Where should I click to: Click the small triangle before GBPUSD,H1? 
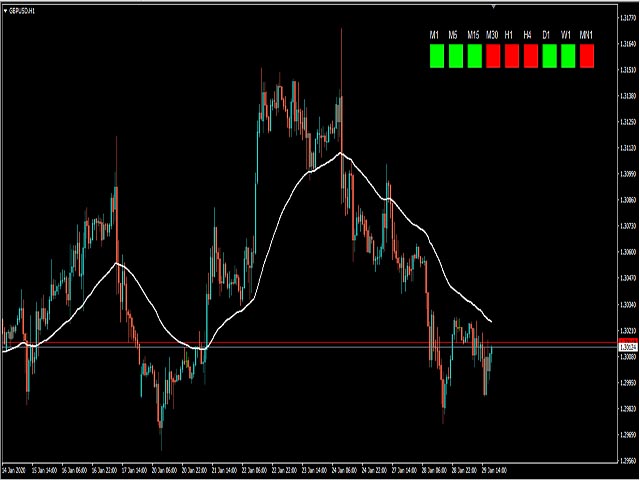pos(5,11)
